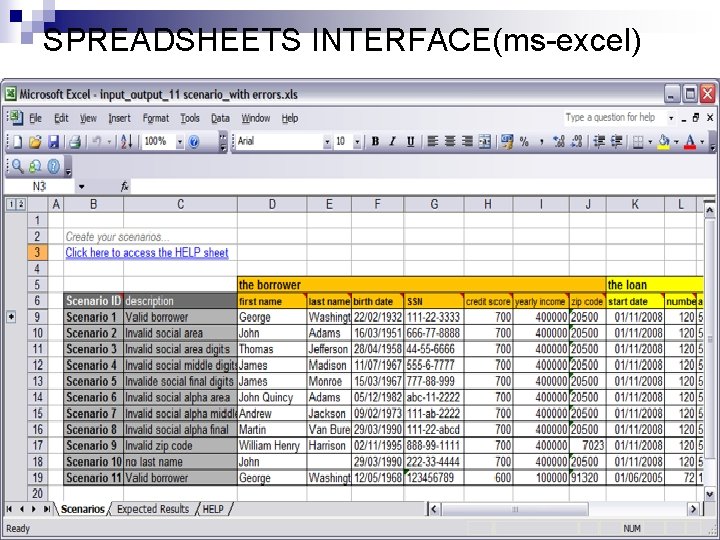Apply red Font Color A

(690, 142)
